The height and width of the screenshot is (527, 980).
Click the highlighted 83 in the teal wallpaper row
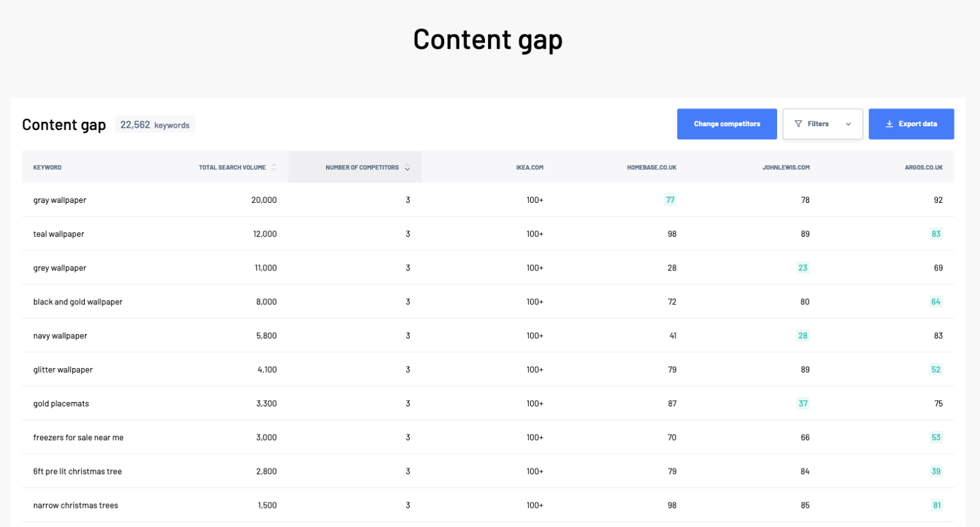[936, 234]
